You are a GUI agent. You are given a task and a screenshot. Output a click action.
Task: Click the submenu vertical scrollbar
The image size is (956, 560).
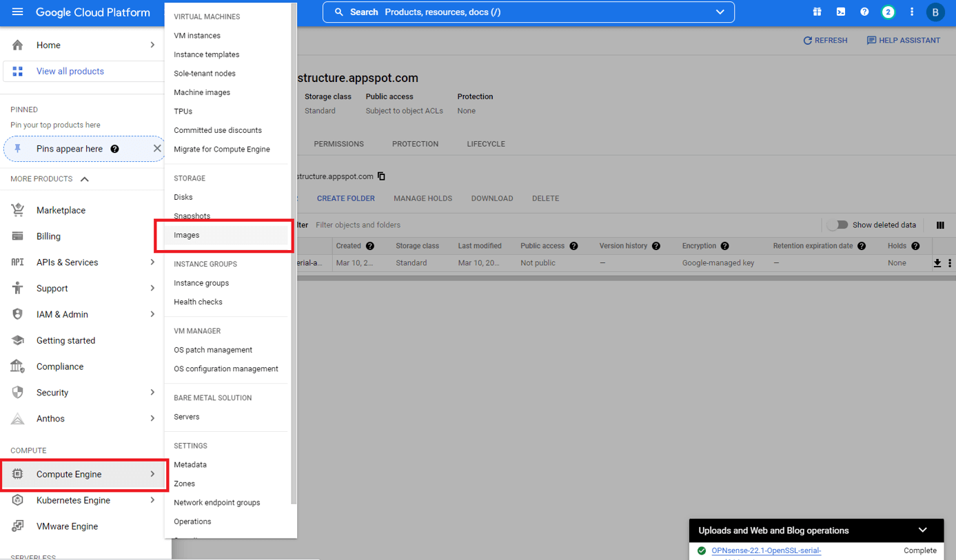(294, 252)
